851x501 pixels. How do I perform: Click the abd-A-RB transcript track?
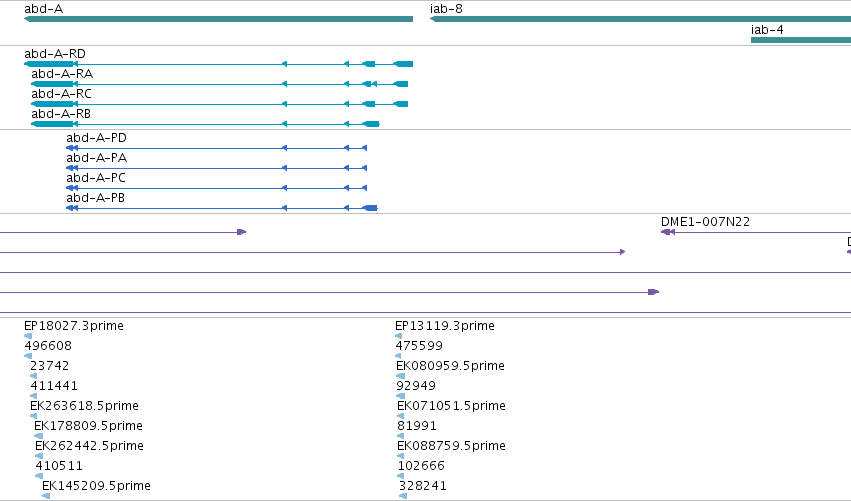tap(205, 124)
